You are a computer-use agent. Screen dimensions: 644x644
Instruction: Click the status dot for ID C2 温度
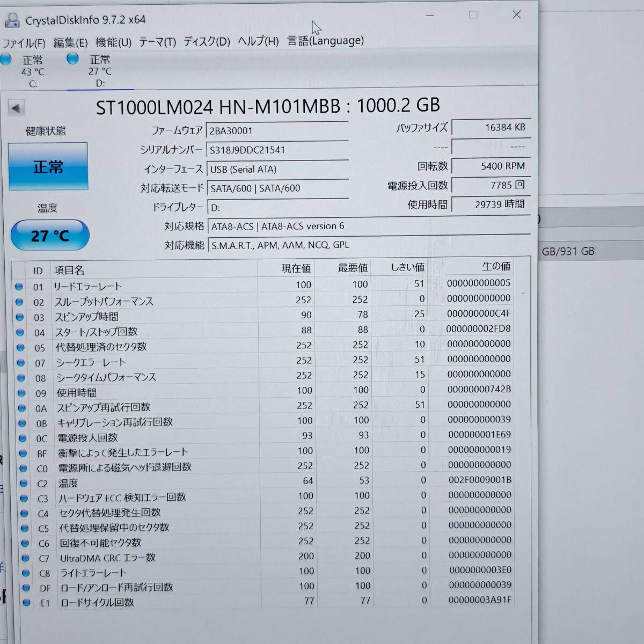[x=24, y=484]
